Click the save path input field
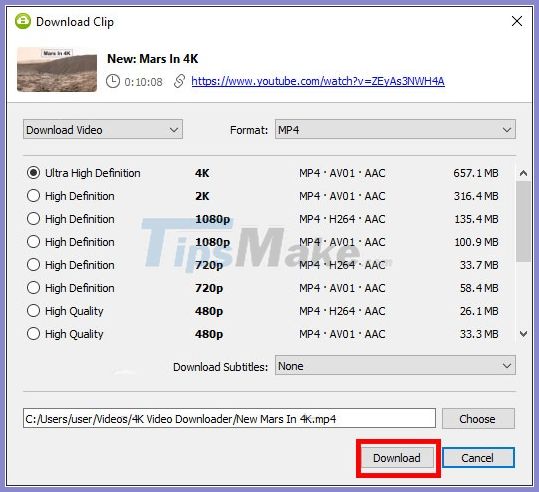 (x=229, y=418)
